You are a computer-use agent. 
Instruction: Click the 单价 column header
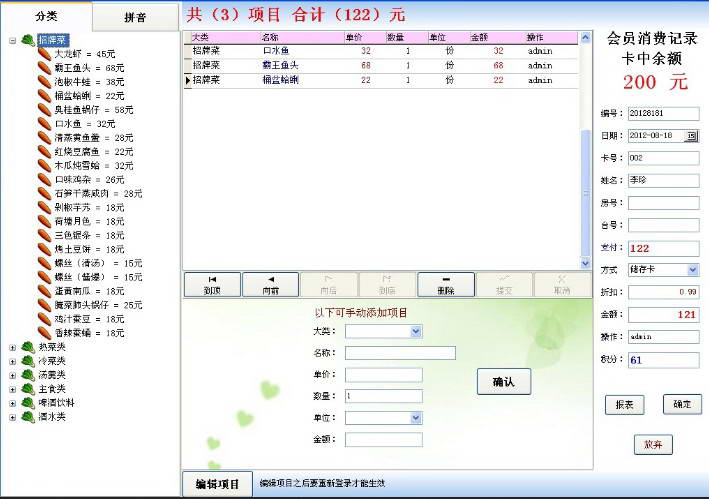click(x=365, y=38)
